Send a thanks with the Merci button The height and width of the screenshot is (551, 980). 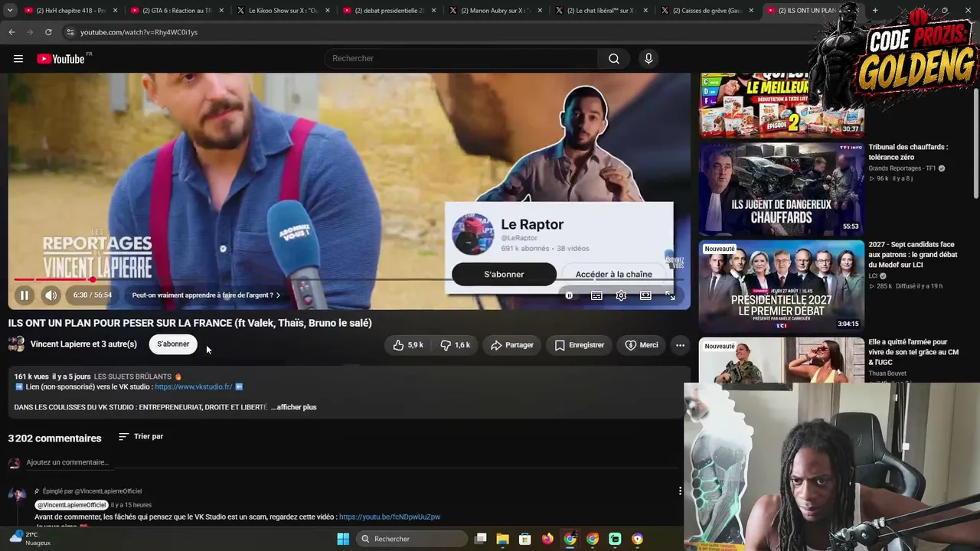[642, 345]
